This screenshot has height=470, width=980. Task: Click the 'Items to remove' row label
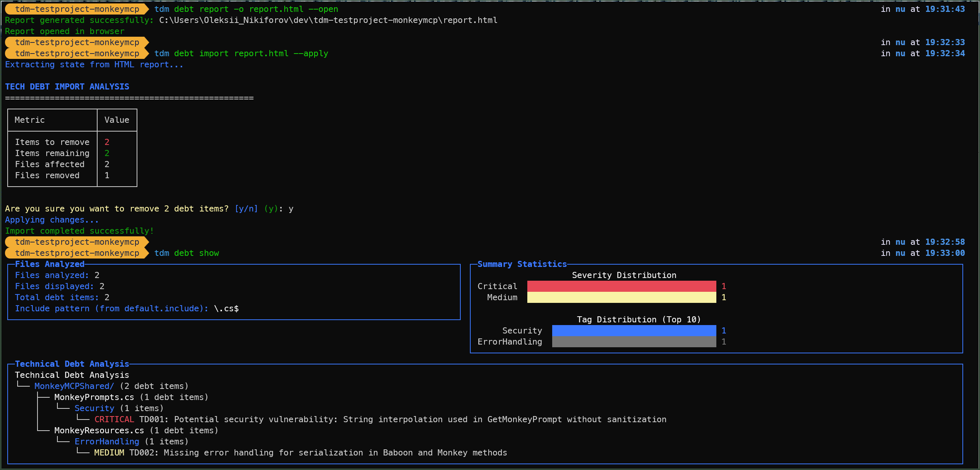coord(52,142)
